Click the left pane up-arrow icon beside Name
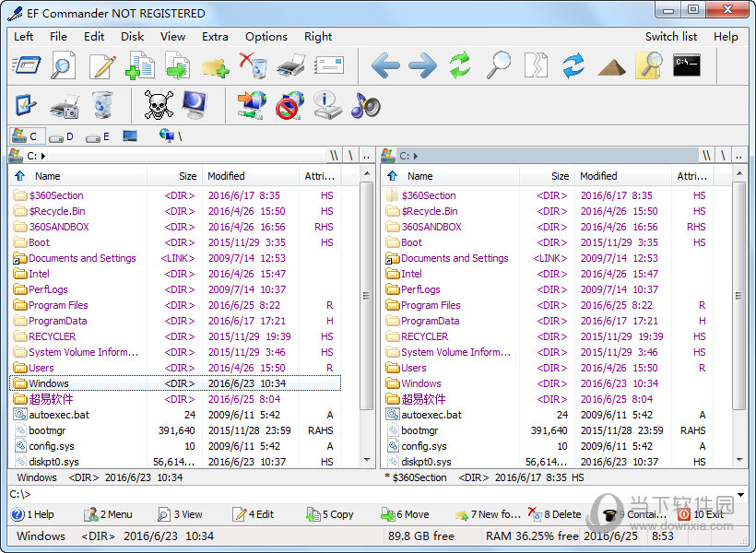756x553 pixels. [19, 176]
